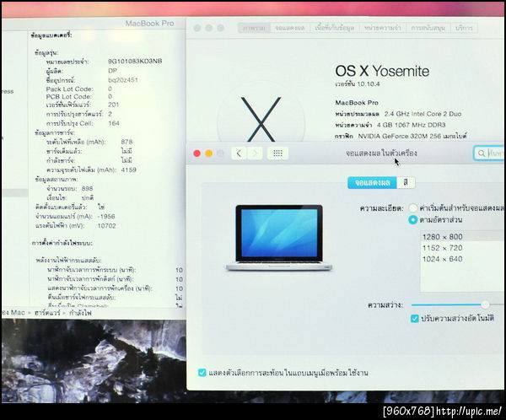
Task: Click กำลังไฟ in System Information path bar
Action: point(80,313)
